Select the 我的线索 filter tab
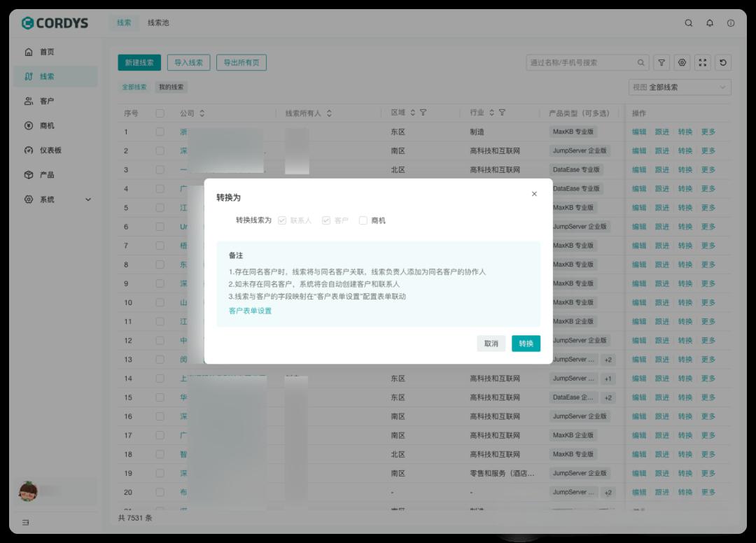The height and width of the screenshot is (543, 756). pos(172,87)
